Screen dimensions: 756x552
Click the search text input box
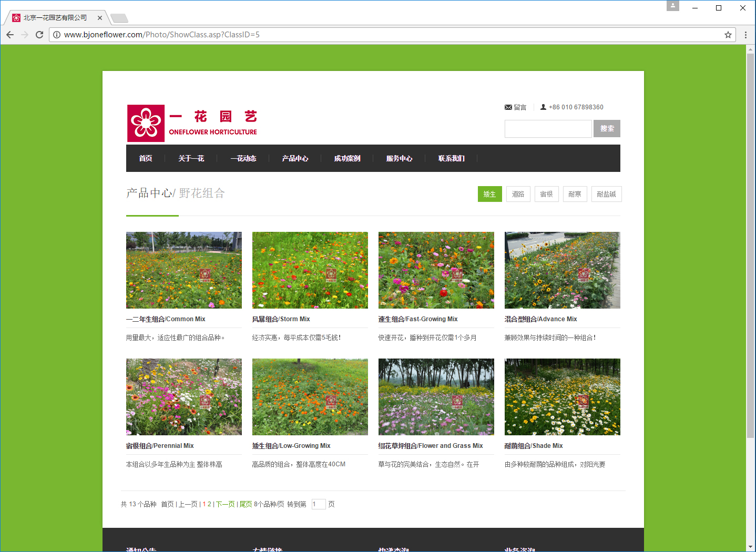pos(548,129)
